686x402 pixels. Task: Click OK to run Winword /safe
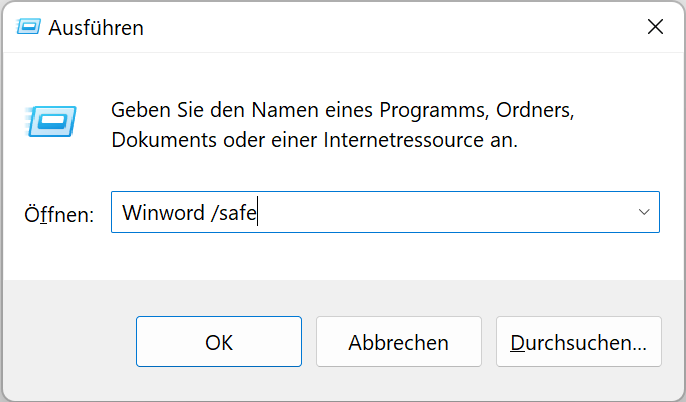219,342
